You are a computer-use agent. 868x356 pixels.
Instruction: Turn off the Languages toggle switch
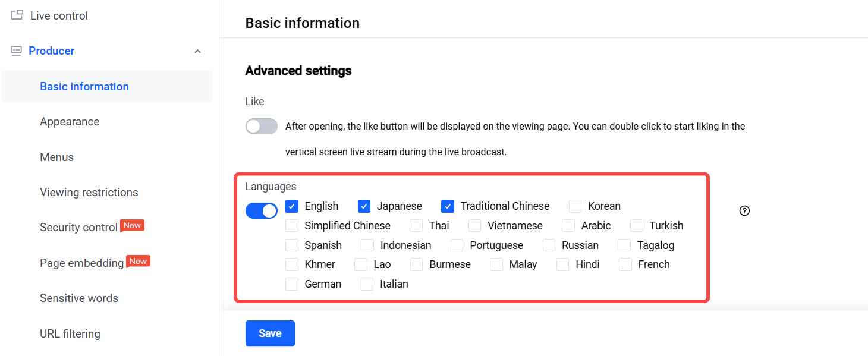point(262,210)
